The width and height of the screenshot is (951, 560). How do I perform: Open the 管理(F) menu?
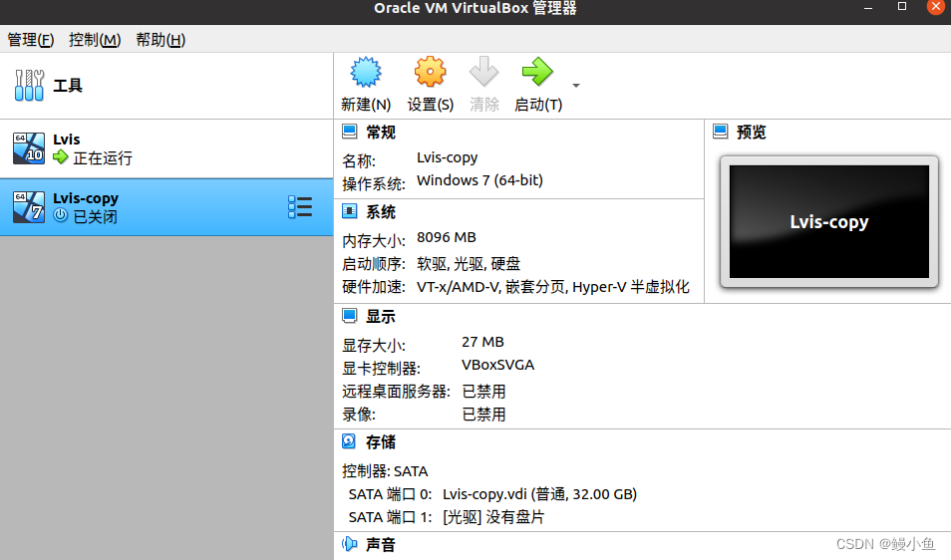click(x=30, y=40)
